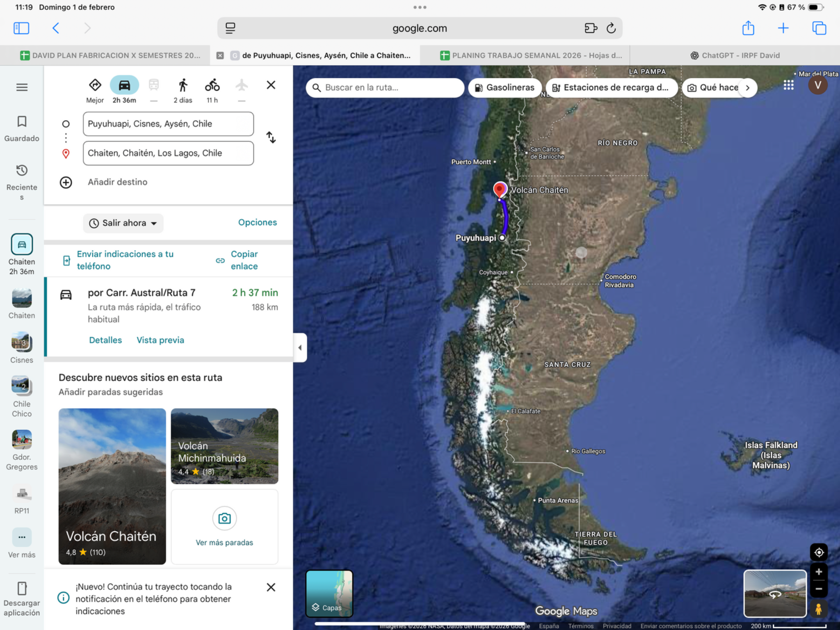Switch to PLANING TRABAJO SEMANAL 2026 tab
The image size is (840, 630).
tap(531, 55)
